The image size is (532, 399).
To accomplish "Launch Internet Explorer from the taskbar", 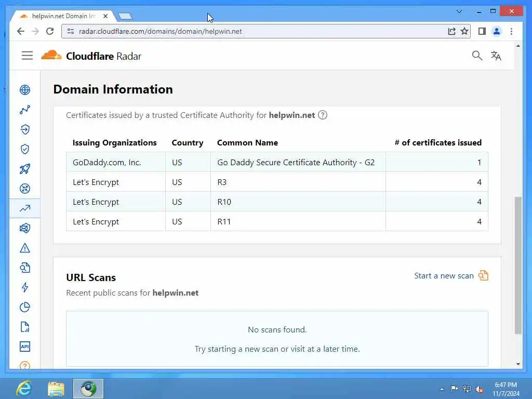I will [24, 389].
